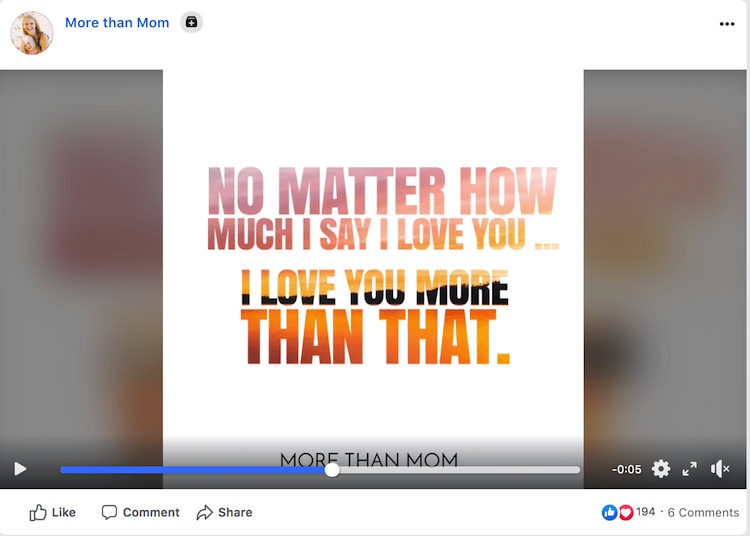View the red heart reaction icon
The image size is (750, 536).
[625, 512]
